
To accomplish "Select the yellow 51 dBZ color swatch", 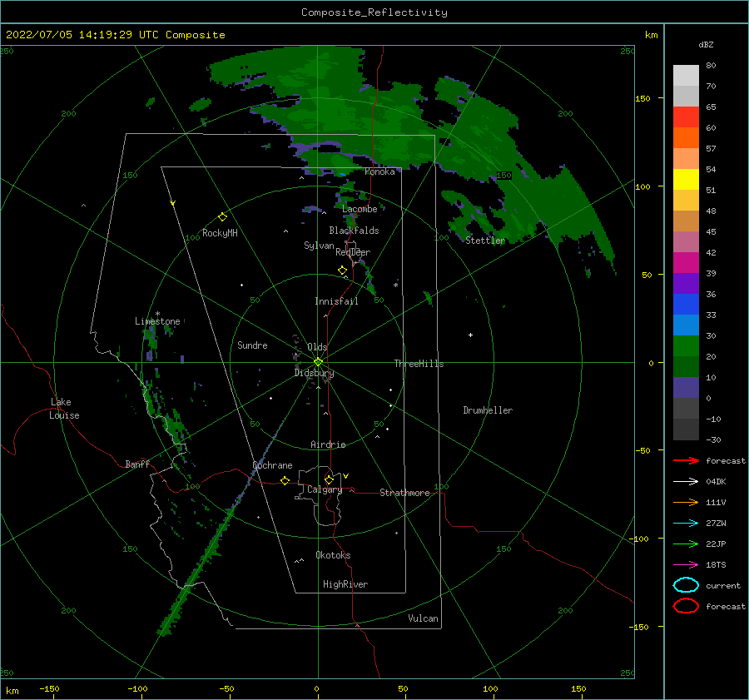I will pos(686,180).
